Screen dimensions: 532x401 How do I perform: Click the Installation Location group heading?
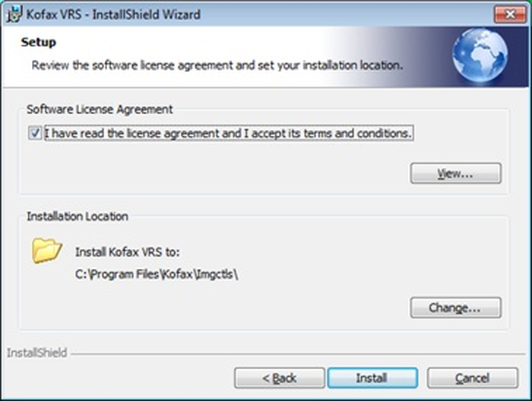78,216
